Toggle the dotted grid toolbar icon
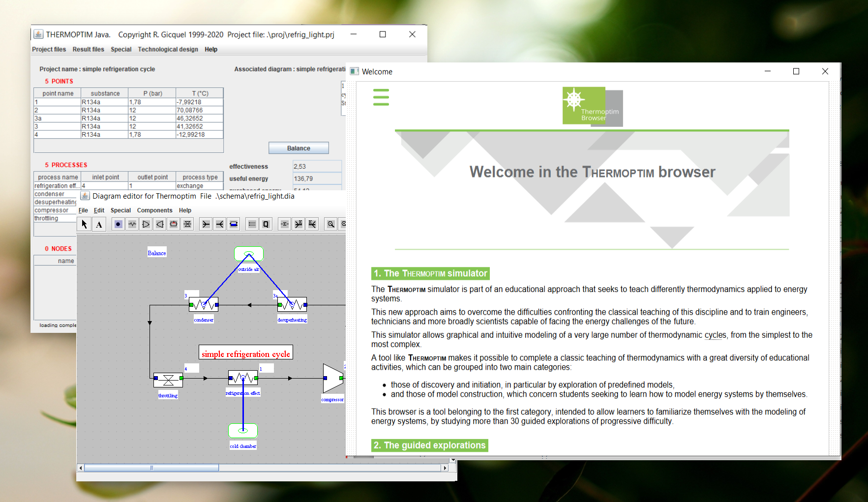Image resolution: width=868 pixels, height=502 pixels. [x=252, y=224]
